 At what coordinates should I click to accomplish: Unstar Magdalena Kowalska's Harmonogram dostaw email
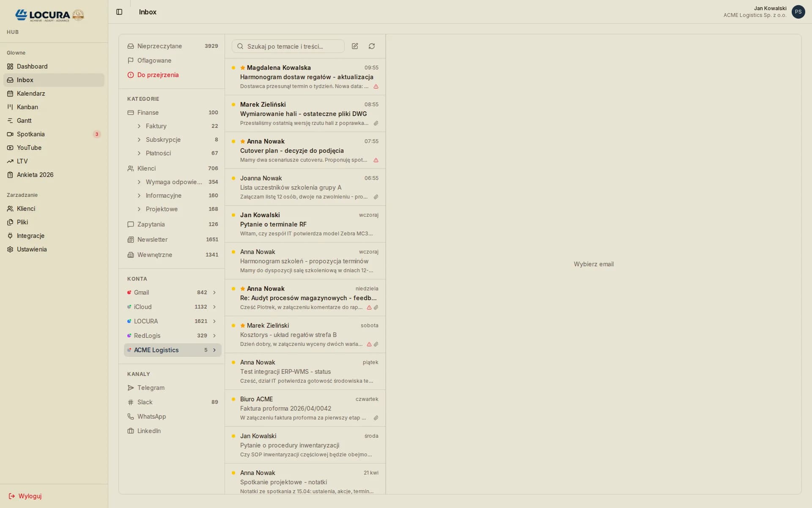[x=242, y=68]
